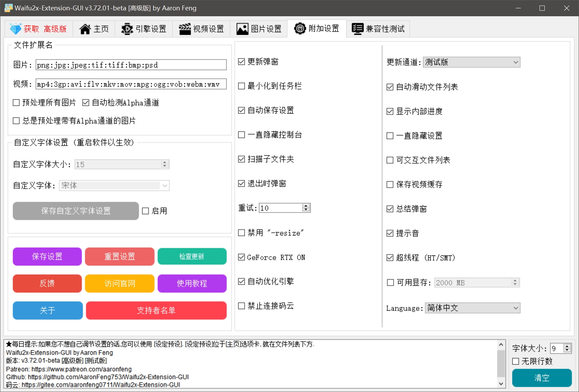Click the round icon on 附加设置 tab
This screenshot has width=579, height=392.
pyautogui.click(x=300, y=28)
